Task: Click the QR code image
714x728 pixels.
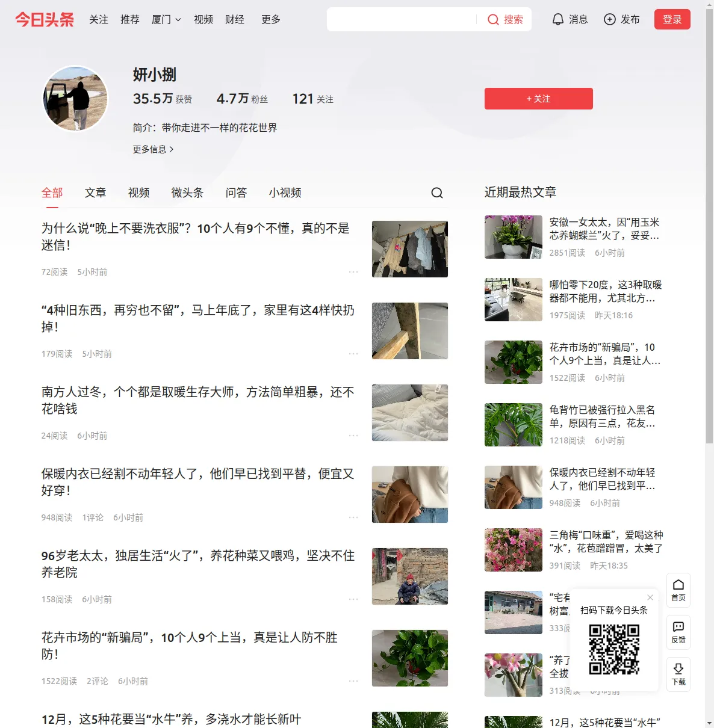Action: point(614,649)
